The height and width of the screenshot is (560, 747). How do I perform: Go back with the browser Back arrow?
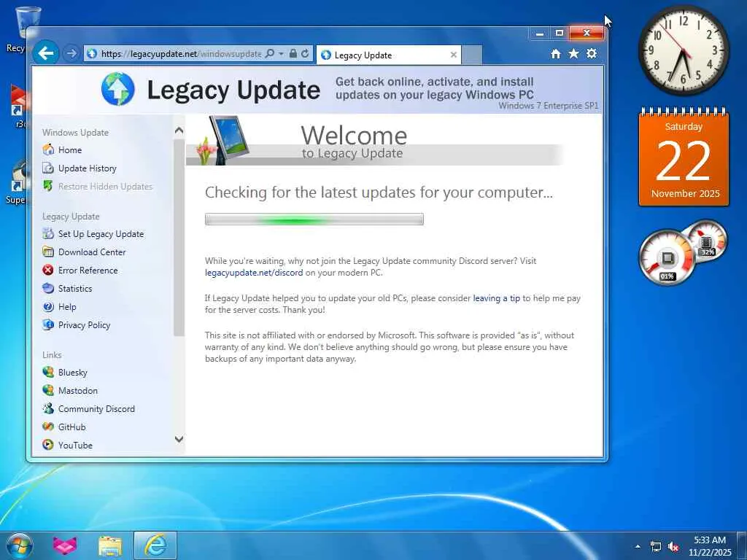tap(46, 52)
